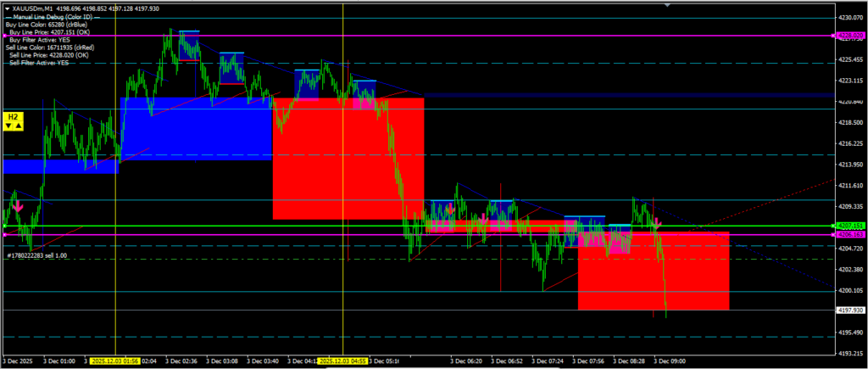Click the yellow 2025.12.03 04:55 time marker
The image size is (868, 369).
point(342,361)
